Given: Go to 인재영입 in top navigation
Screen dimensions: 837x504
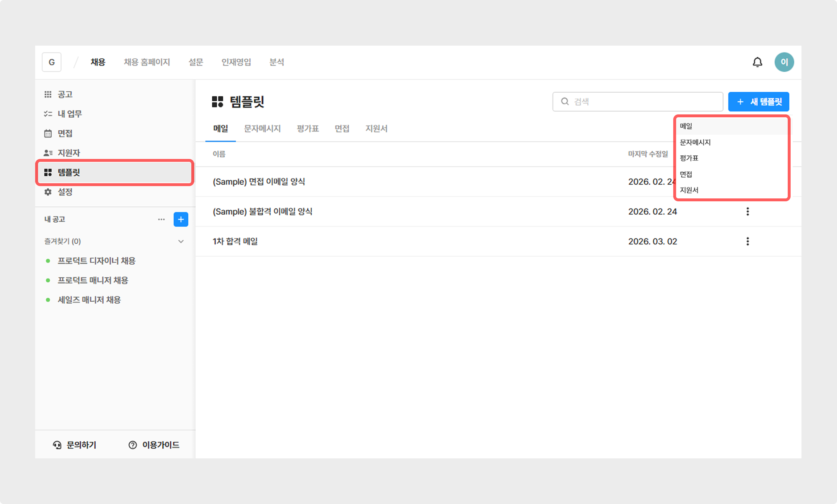Looking at the screenshot, I should [236, 62].
